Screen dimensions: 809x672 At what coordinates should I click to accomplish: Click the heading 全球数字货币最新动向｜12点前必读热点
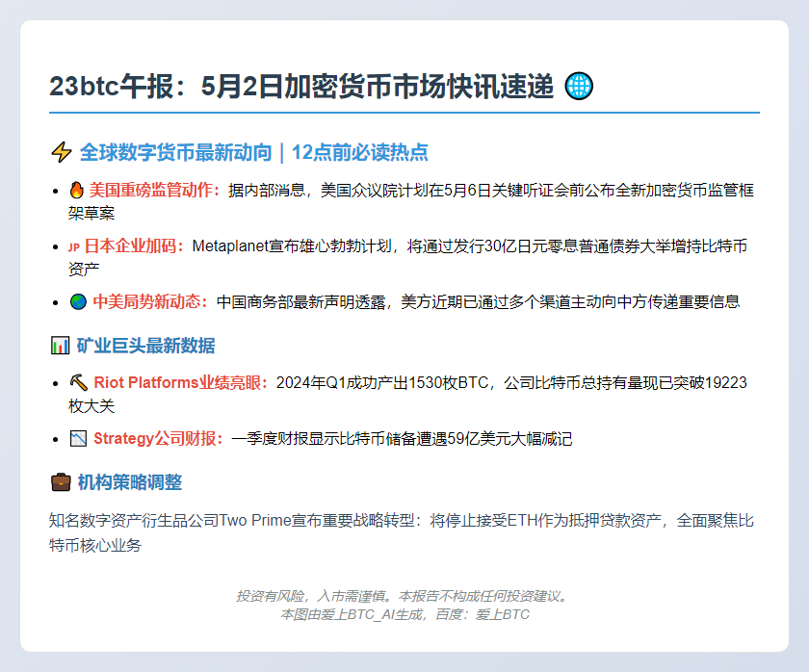tap(254, 152)
